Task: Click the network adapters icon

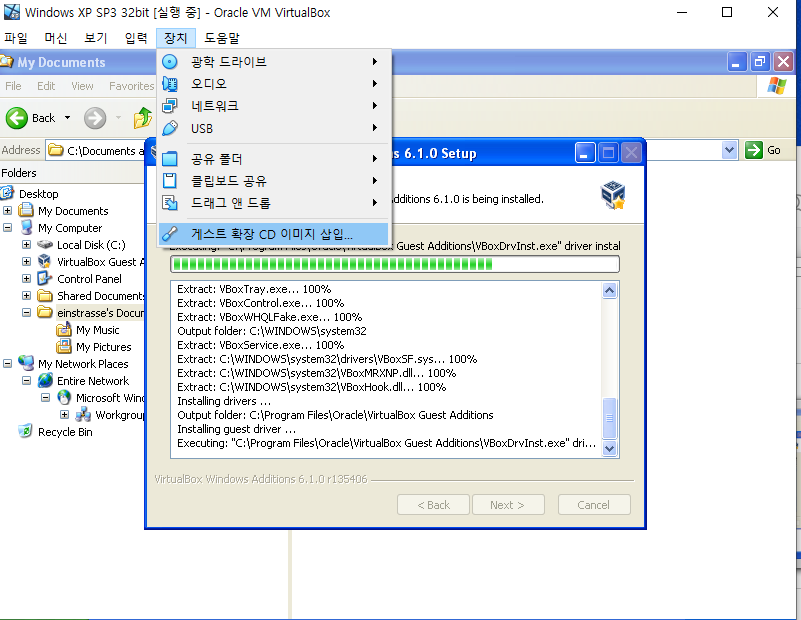Action: coord(170,106)
